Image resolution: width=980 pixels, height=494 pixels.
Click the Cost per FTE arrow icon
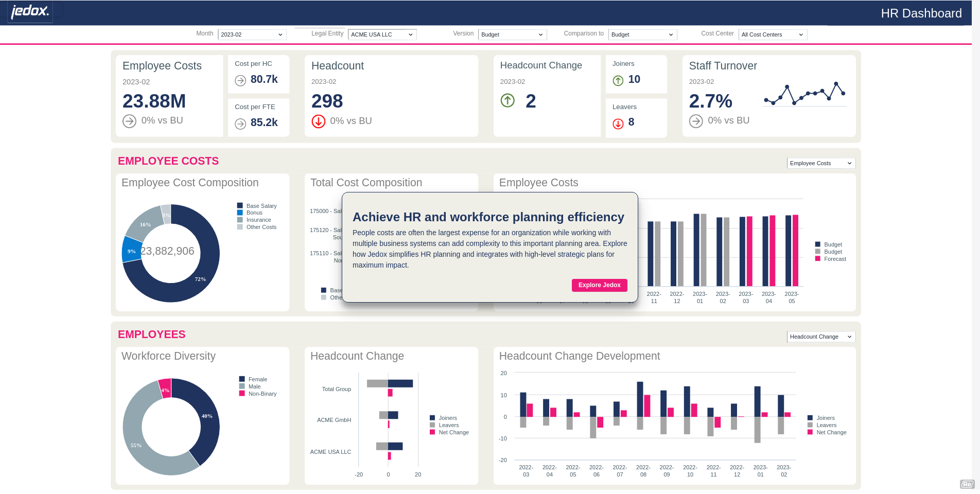point(240,123)
